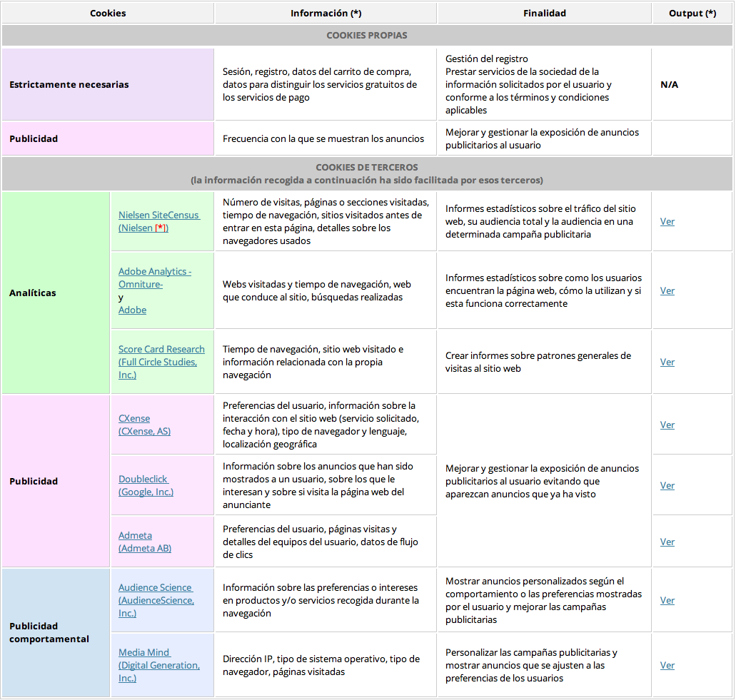Click the text 'Frecuencia con la que se muestran los anuncios'
Image resolution: width=736 pixels, height=700 pixels.
coord(323,138)
